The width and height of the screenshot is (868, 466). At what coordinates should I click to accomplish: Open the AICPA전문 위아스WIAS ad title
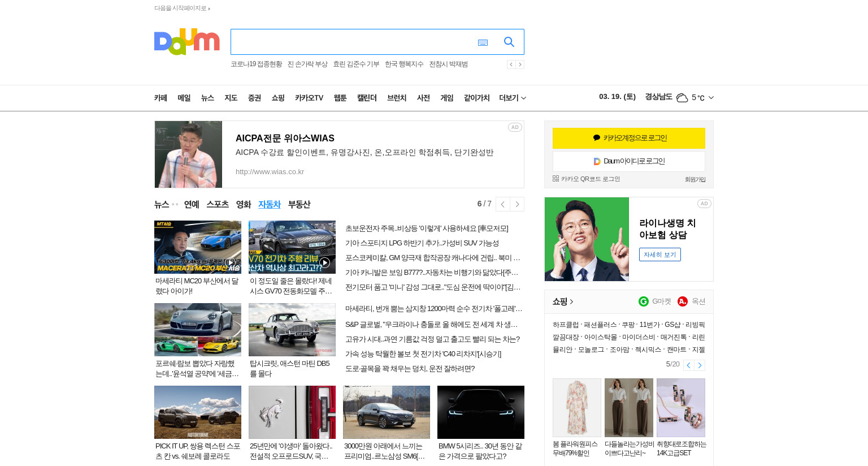[285, 138]
